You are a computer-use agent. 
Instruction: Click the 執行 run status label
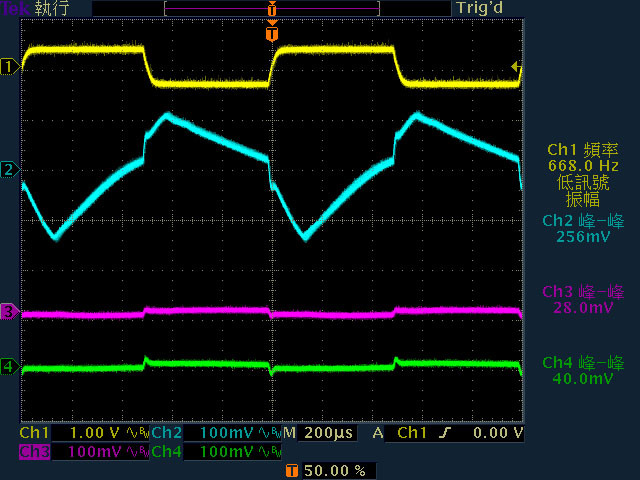click(x=51, y=8)
